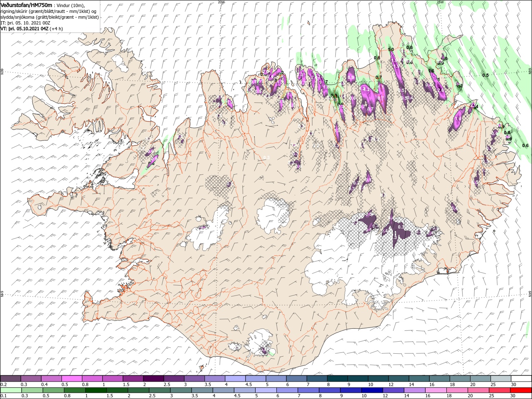The width and height of the screenshot is (532, 399).
Task: Click the lavender swatch labeled 4 in the upper legend row
Action: 235,379
